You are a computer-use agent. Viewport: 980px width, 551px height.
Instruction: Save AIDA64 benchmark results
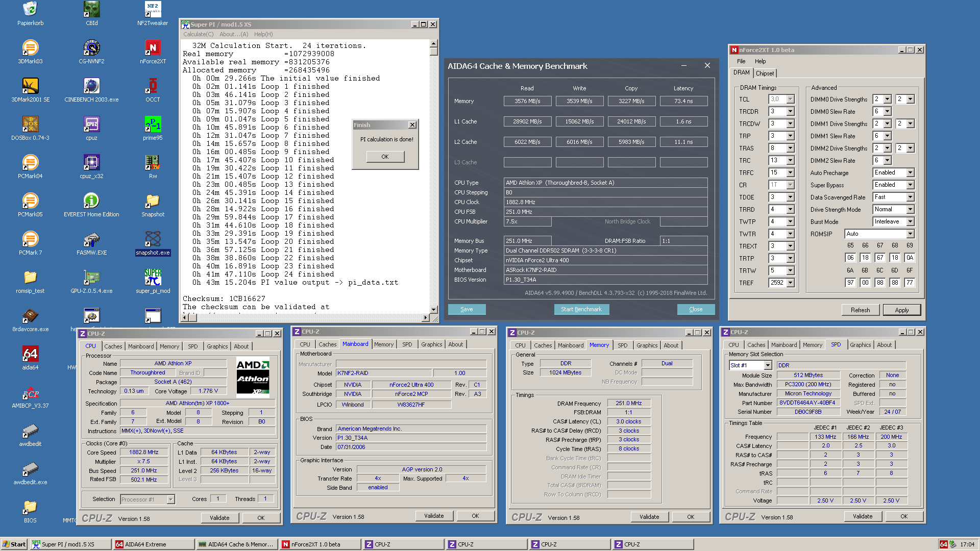[467, 309]
